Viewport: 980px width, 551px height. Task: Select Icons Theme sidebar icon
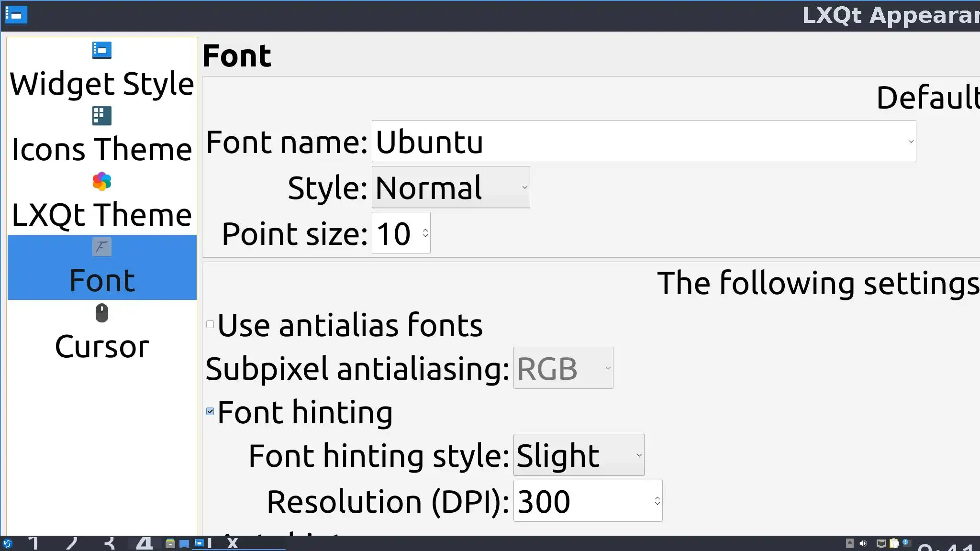[101, 116]
